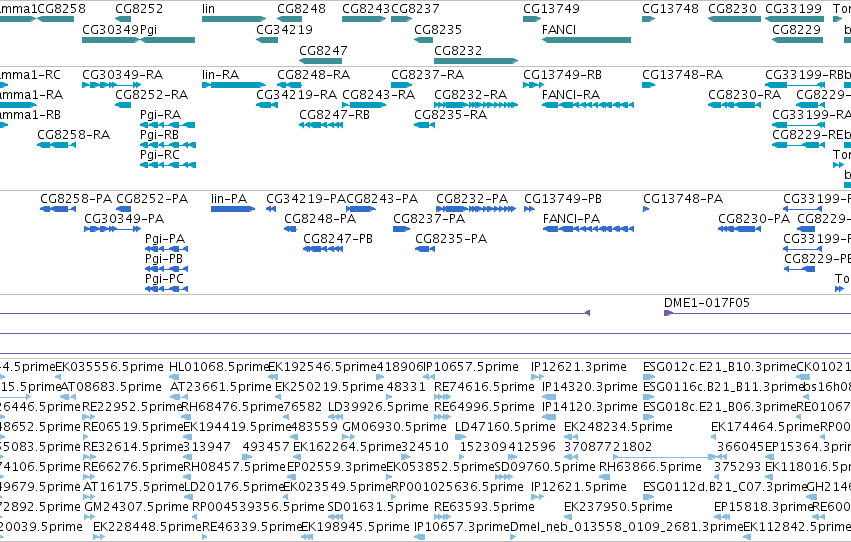Click the CG34219-RA transcript label

296,94
